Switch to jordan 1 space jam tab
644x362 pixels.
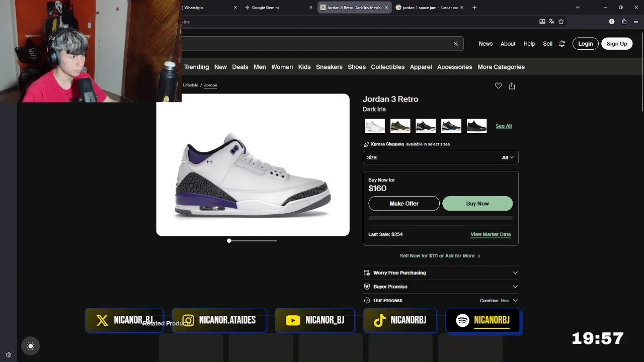click(x=429, y=8)
